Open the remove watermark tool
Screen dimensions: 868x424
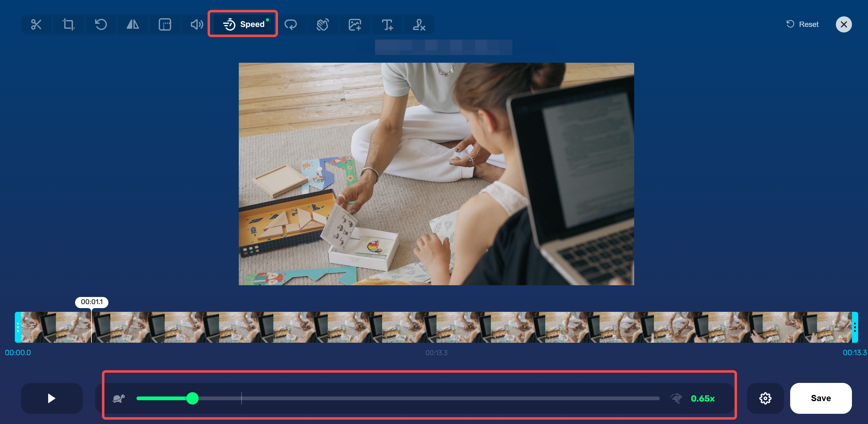(419, 24)
